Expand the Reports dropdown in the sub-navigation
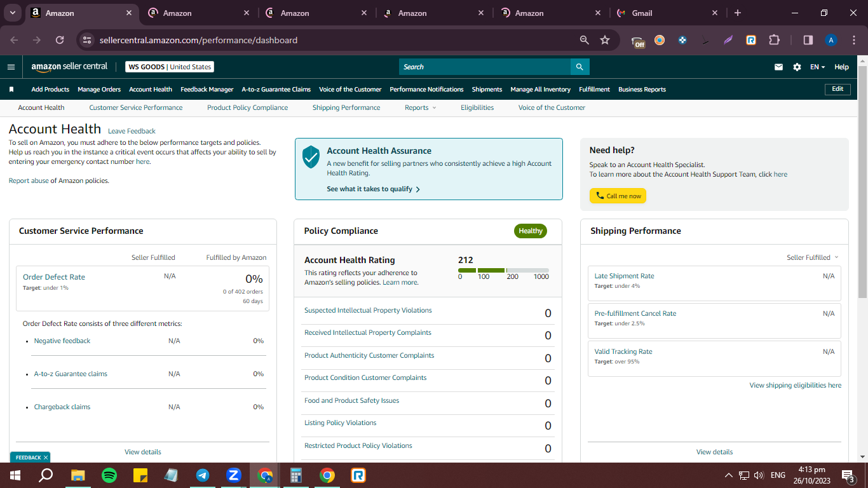868x488 pixels. point(421,108)
